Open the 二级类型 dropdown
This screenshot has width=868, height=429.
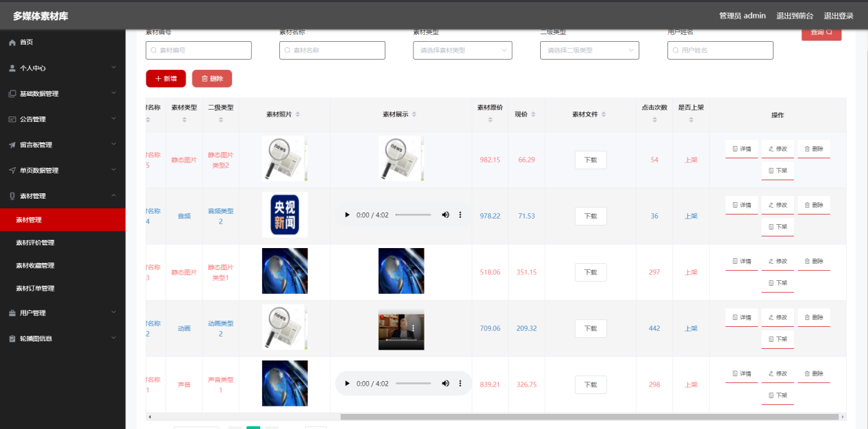pos(589,49)
